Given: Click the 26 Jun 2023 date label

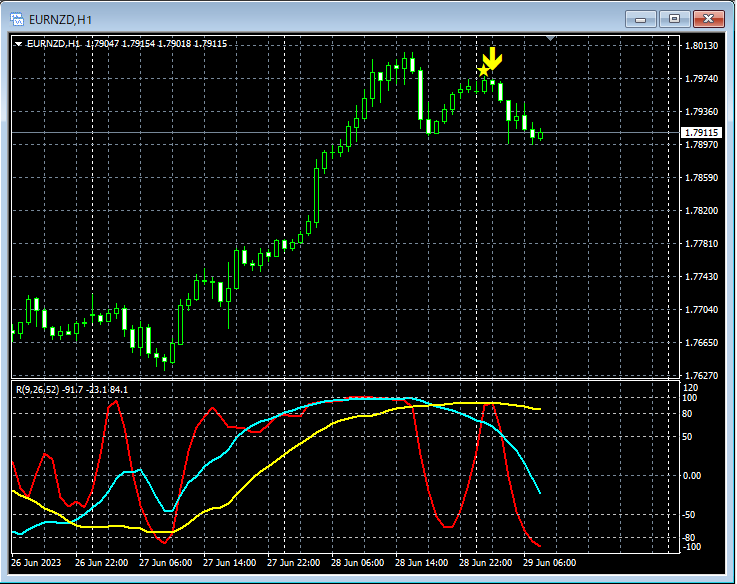Looking at the screenshot, I should (36, 562).
